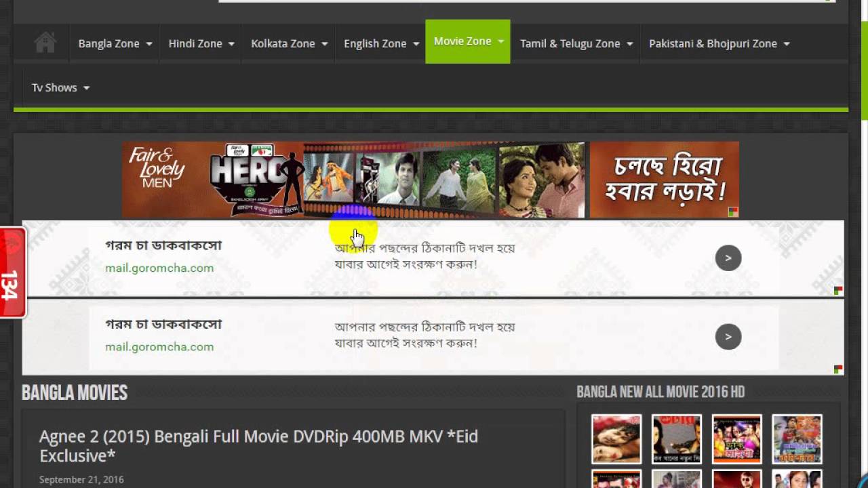Open the Agnee 2 (2015) Bengali Full Movie post
Screen dimensions: 868x488
click(x=258, y=445)
